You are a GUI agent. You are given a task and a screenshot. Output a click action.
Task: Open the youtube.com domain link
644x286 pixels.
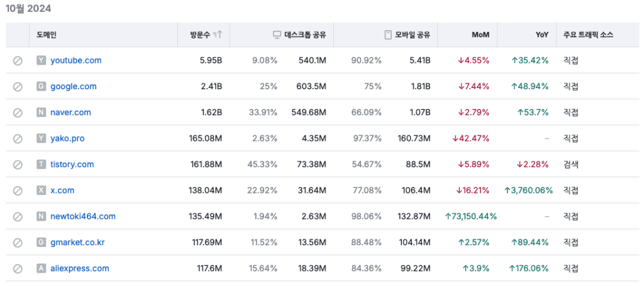(x=76, y=60)
